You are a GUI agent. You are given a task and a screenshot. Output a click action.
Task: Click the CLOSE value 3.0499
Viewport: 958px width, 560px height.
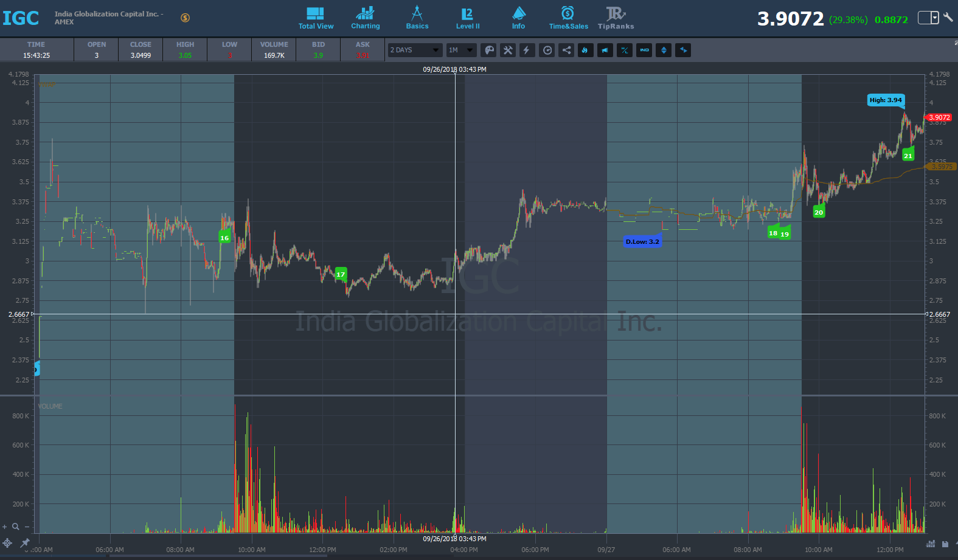coord(141,55)
